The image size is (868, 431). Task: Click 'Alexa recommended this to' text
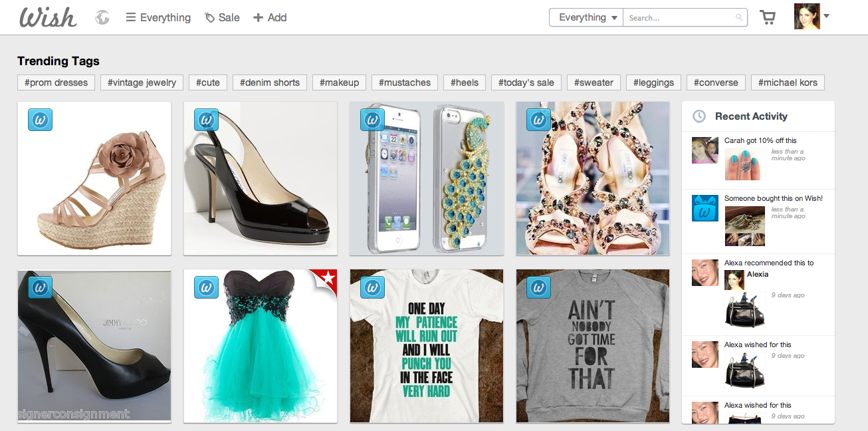pos(769,263)
